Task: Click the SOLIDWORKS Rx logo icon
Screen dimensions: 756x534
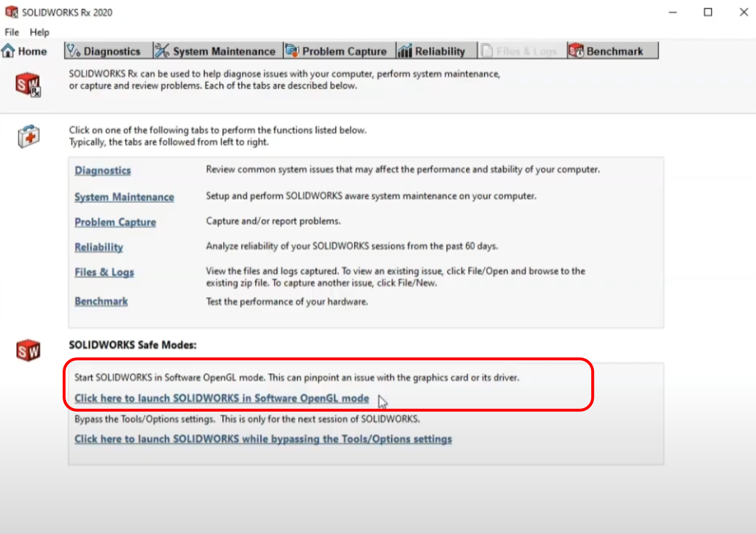Action: (x=28, y=85)
